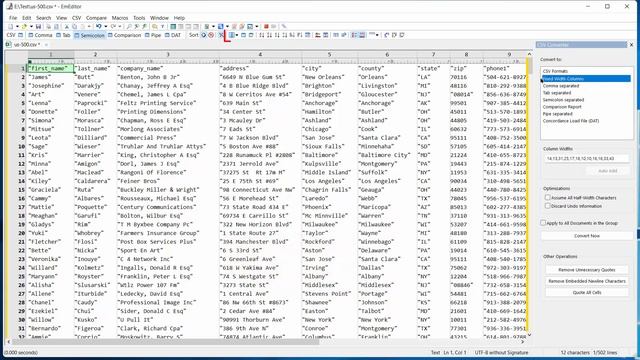
Task: Toggle Semicolon CSV mode
Action: pos(89,35)
